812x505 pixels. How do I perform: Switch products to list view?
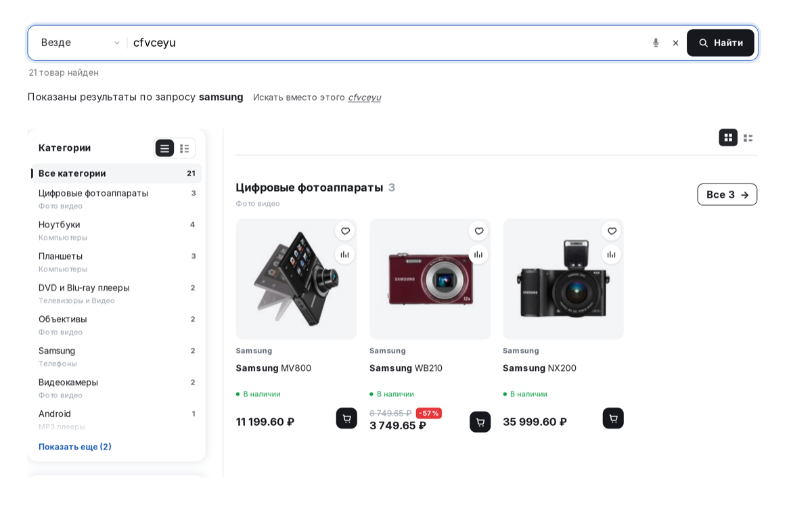748,137
